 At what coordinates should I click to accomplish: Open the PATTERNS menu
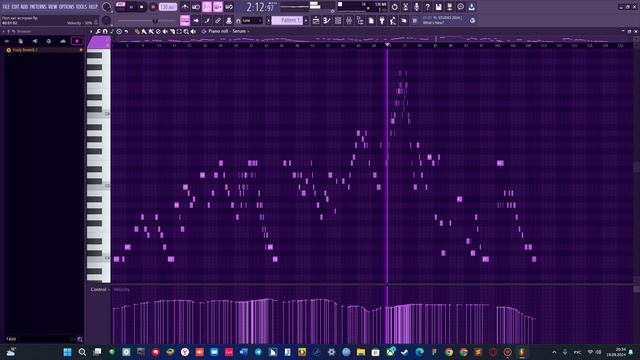[x=38, y=7]
